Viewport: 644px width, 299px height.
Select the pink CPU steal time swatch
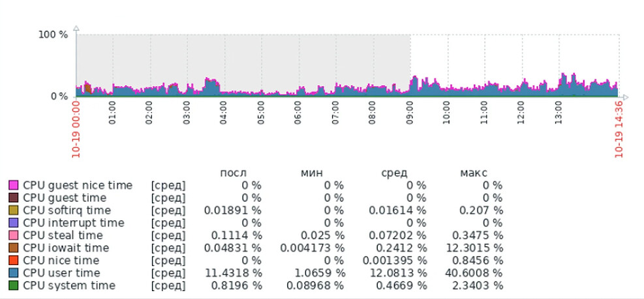[x=13, y=235]
